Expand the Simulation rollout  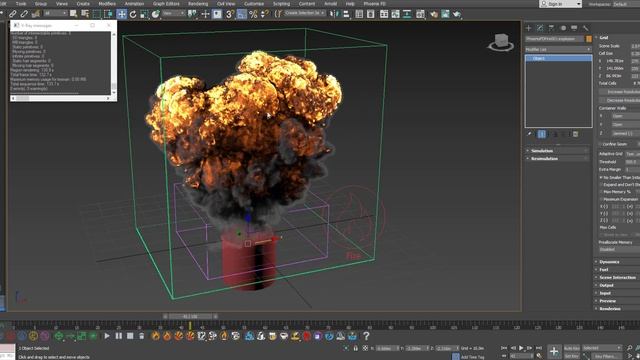click(557, 151)
